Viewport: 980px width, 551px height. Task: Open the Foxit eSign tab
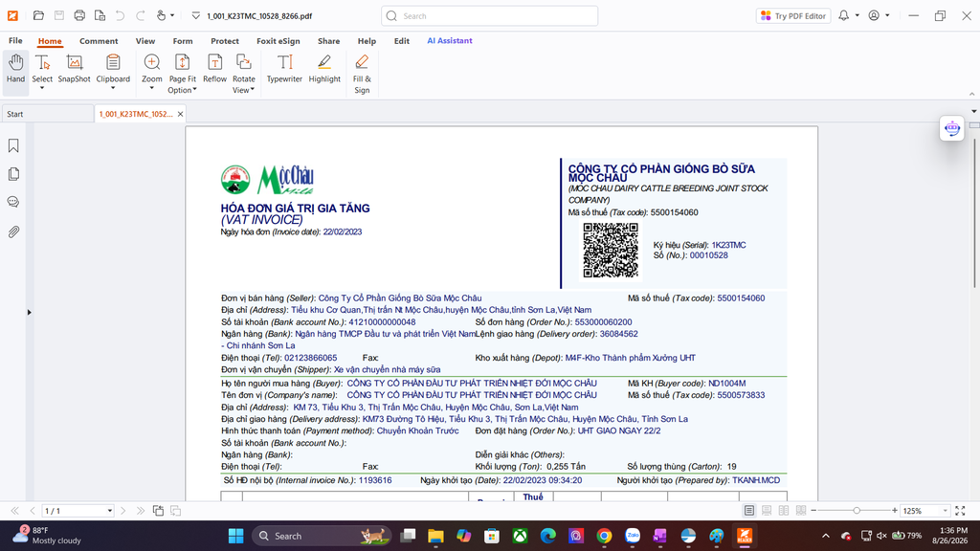[278, 40]
